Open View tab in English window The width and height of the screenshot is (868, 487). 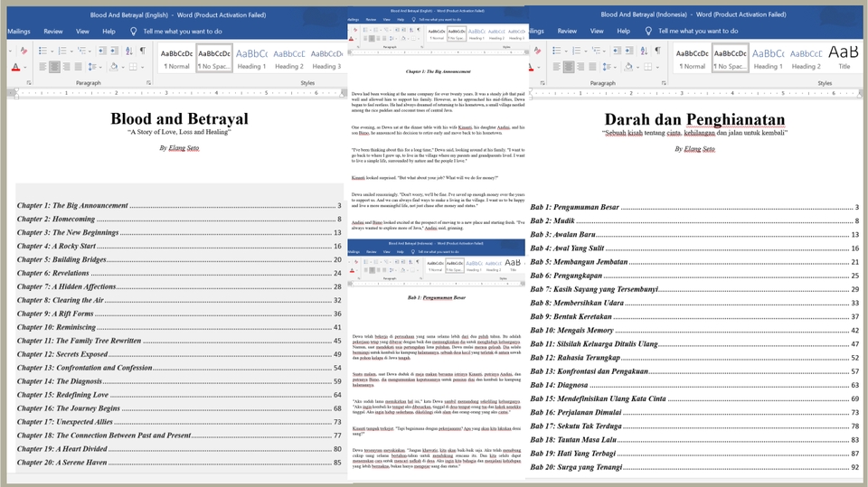click(82, 32)
